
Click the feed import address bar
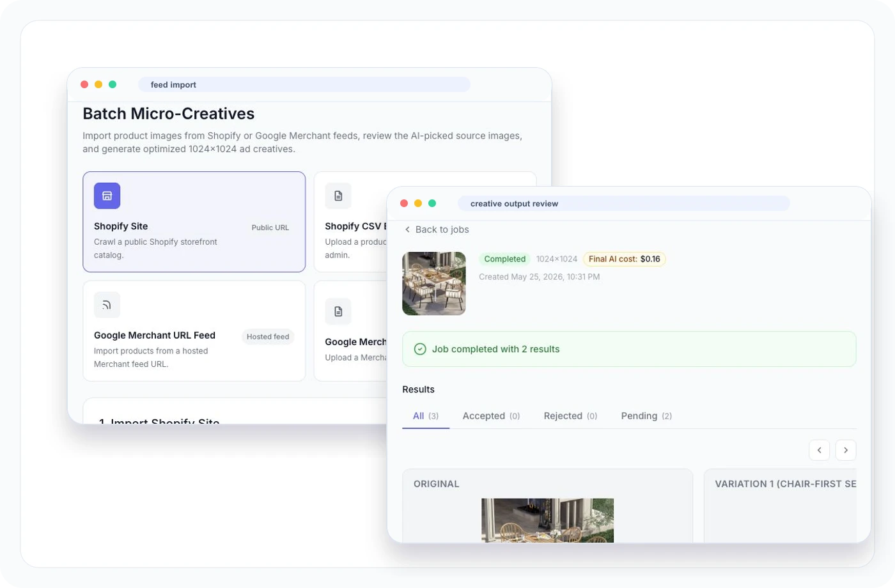point(304,84)
